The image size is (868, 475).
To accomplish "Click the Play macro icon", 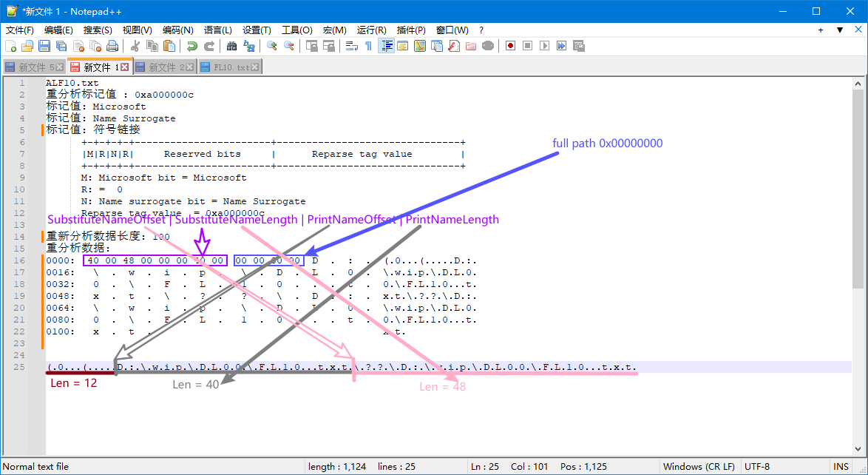I will pyautogui.click(x=544, y=46).
